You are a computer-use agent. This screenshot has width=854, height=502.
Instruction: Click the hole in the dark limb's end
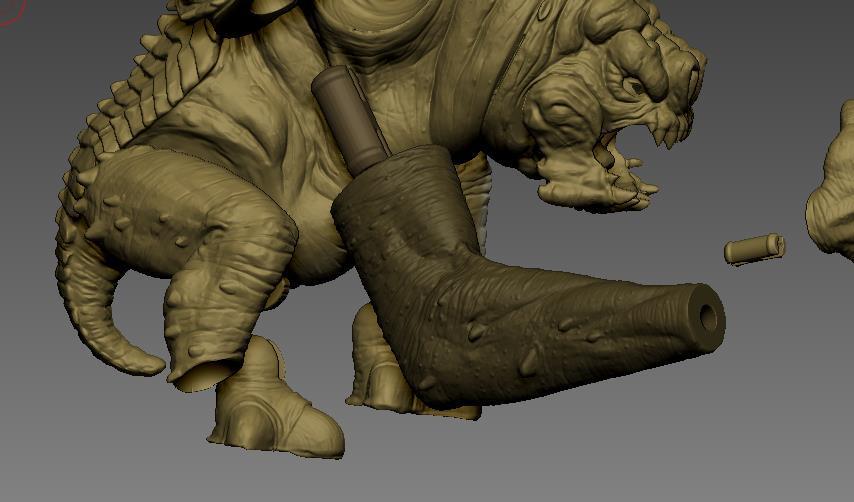pos(708,316)
